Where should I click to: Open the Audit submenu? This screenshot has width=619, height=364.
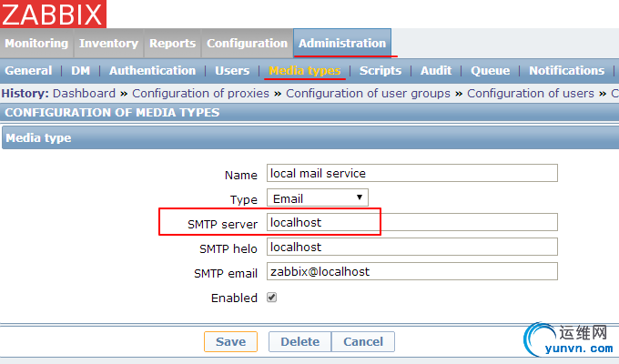[436, 71]
